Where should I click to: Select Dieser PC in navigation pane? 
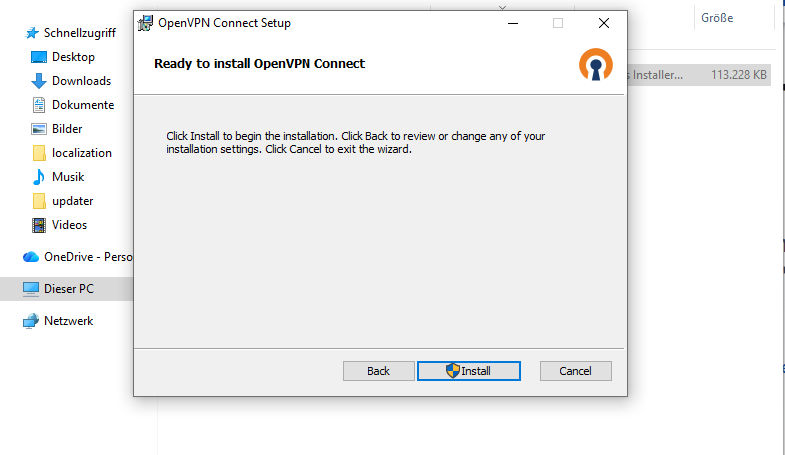[68, 289]
